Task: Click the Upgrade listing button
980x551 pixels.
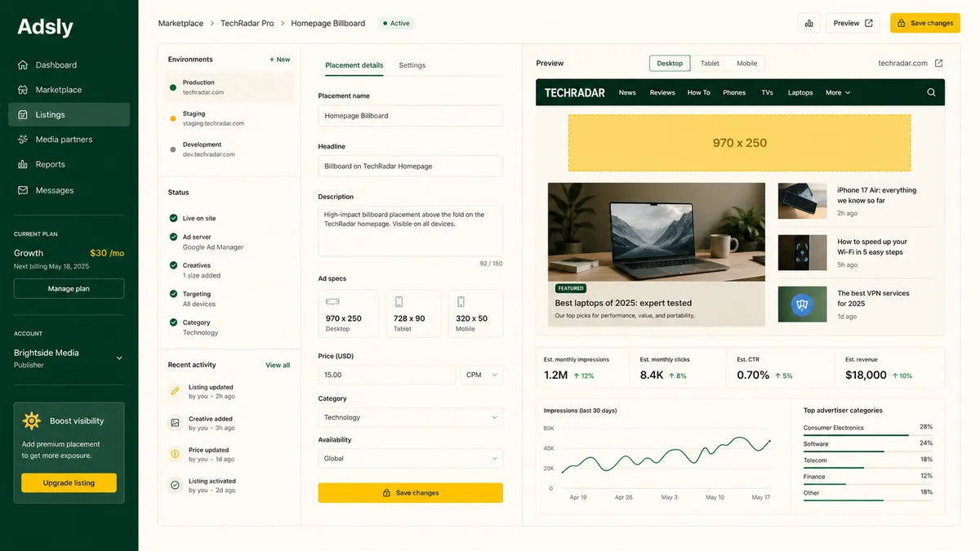Action: click(x=69, y=482)
